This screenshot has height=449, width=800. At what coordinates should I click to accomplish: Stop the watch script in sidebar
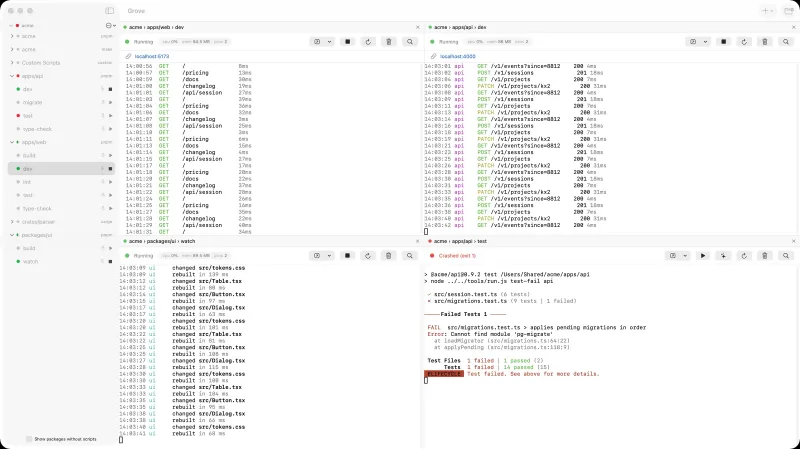pyautogui.click(x=110, y=262)
